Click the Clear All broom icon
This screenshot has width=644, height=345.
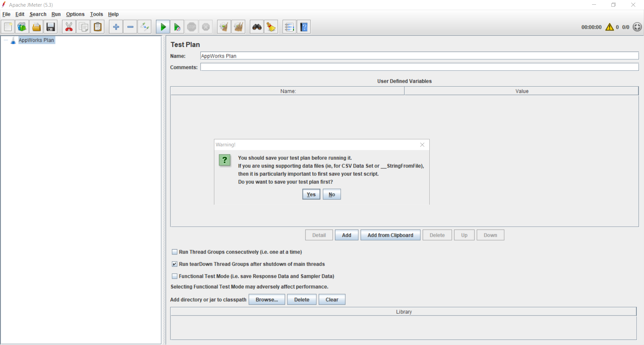pyautogui.click(x=238, y=27)
